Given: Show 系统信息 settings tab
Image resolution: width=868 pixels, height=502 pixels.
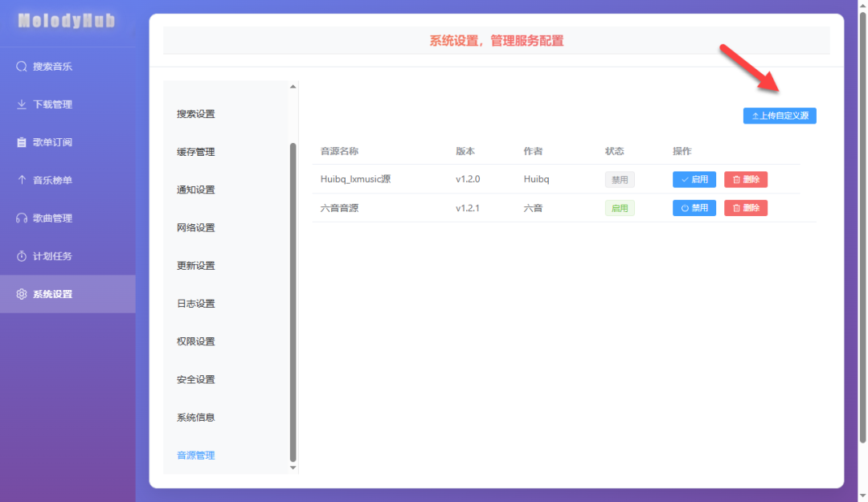Looking at the screenshot, I should [195, 418].
